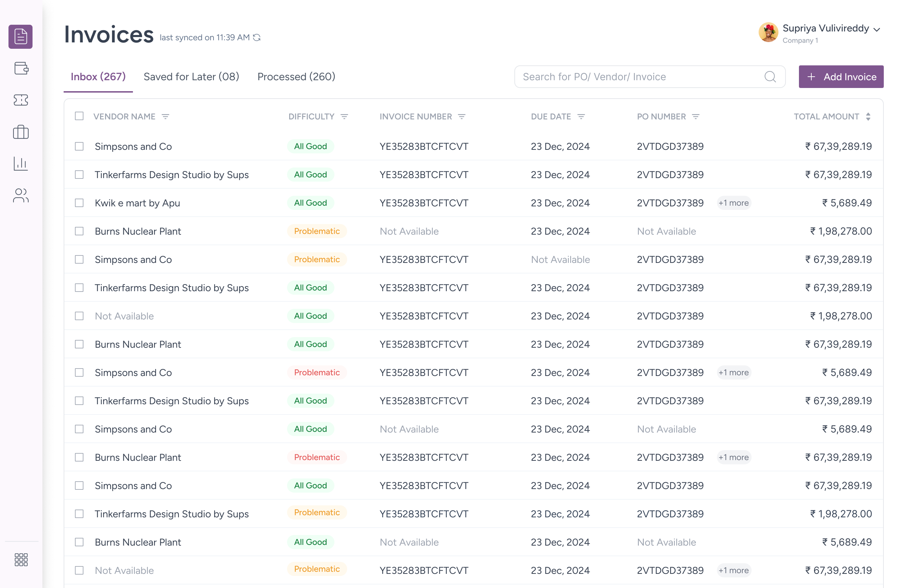Viewport: 905px width, 588px height.
Task: Open the briefcase icon in sidebar
Action: point(21,132)
